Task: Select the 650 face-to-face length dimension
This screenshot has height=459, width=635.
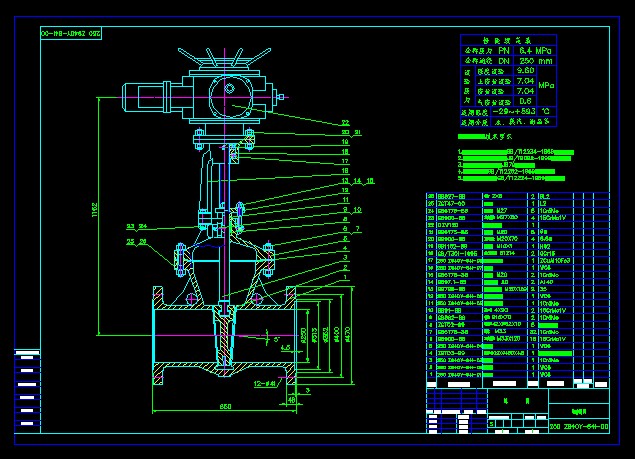Action: coord(227,406)
